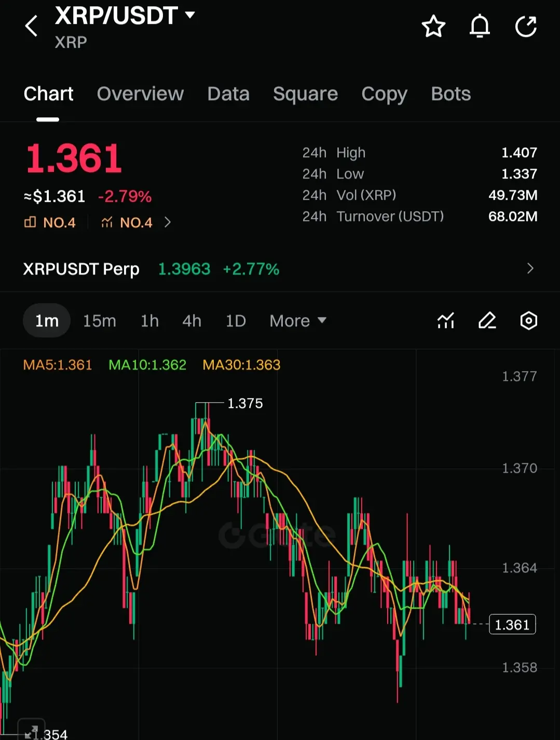Tap the 24h Vol value 49.73M
This screenshot has height=740, width=560.
point(513,195)
